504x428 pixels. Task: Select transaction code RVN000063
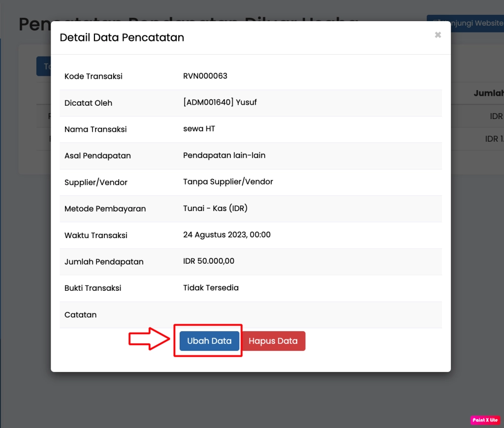[205, 76]
